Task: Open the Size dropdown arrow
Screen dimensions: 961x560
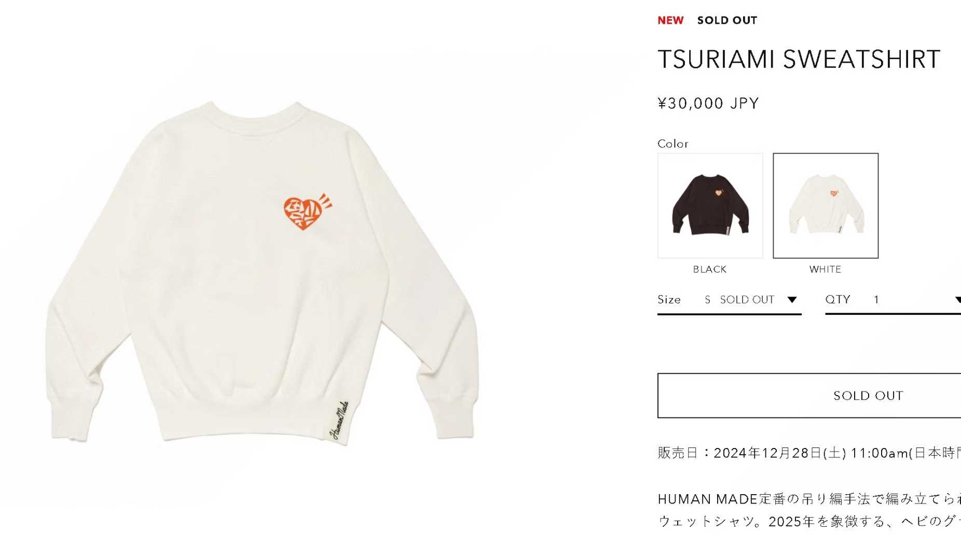Action: click(792, 300)
